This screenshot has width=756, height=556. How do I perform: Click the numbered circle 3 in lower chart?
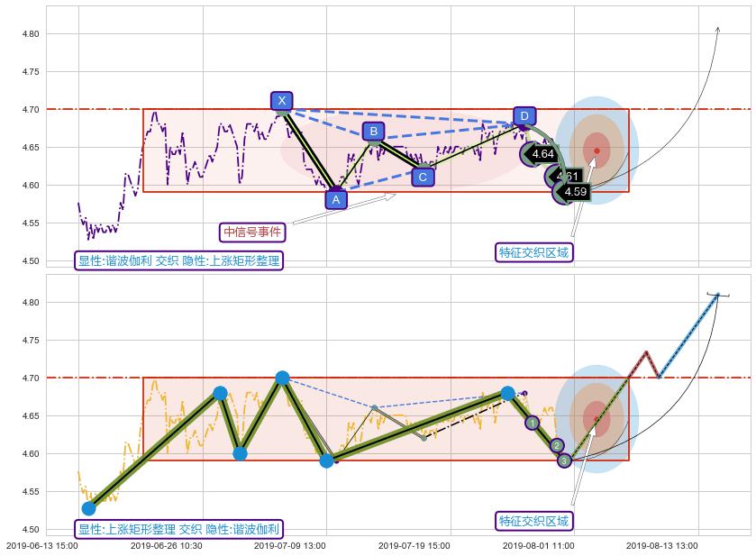pyautogui.click(x=564, y=460)
